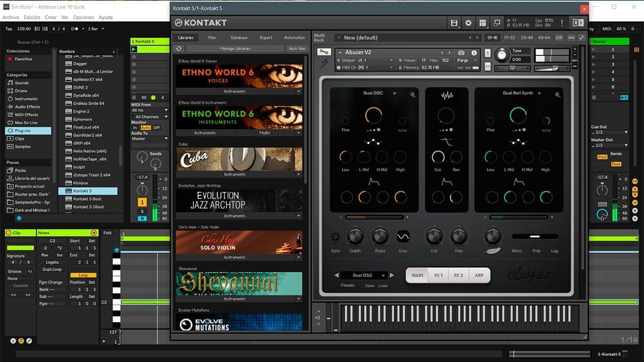The image size is (644, 362).
Task: Click the Mono/Poly/Leg. voice mode slider
Action: 535,237
